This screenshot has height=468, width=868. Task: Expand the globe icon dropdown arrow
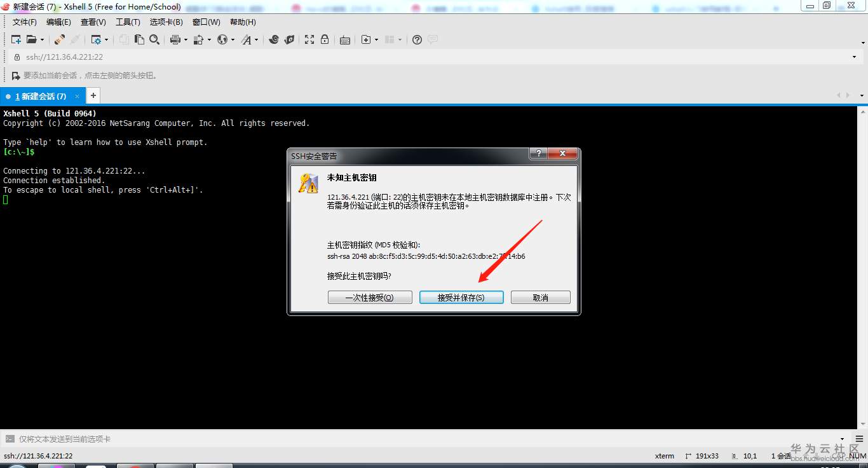(x=233, y=39)
